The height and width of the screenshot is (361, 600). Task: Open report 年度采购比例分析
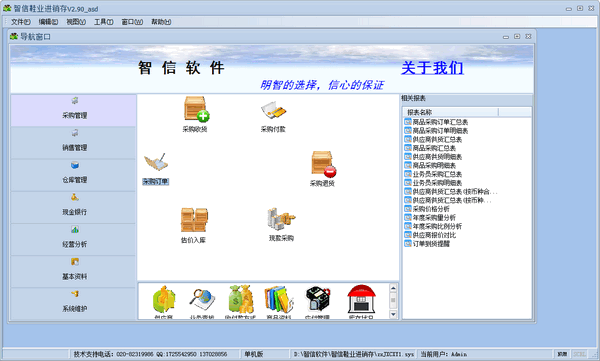pyautogui.click(x=433, y=226)
